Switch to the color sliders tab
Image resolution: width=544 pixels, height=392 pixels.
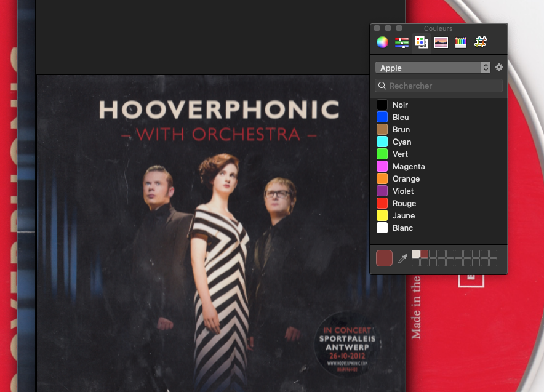tap(402, 42)
